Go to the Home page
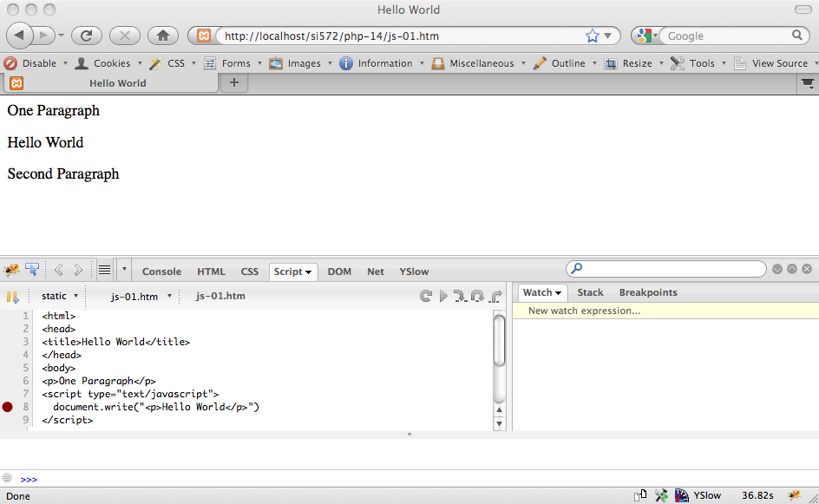 pos(163,36)
